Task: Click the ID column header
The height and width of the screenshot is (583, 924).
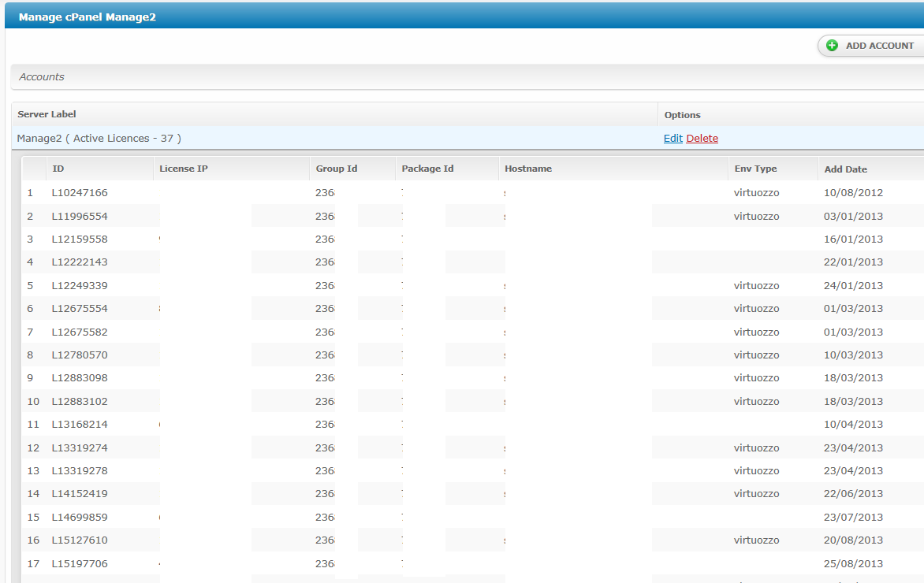Action: (58, 169)
